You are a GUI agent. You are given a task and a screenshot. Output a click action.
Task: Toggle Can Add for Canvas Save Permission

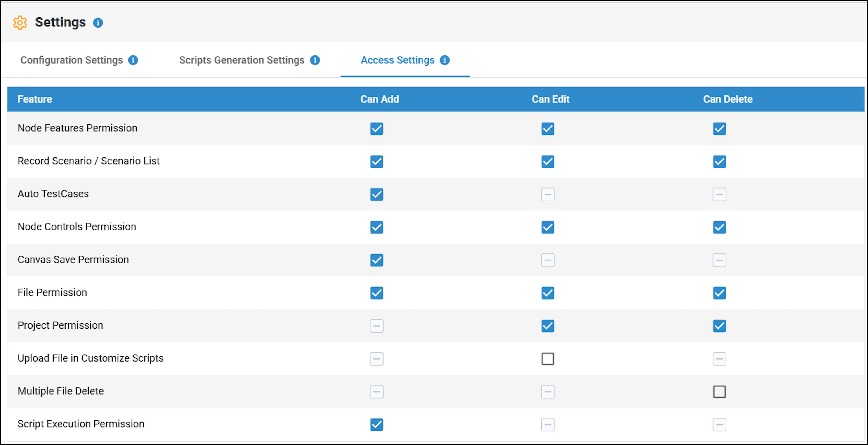tap(377, 260)
